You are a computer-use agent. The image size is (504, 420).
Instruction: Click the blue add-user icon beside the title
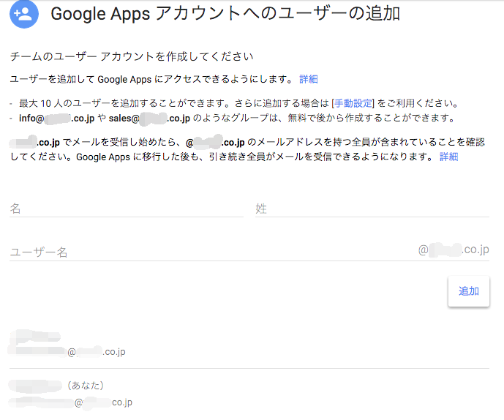(24, 14)
